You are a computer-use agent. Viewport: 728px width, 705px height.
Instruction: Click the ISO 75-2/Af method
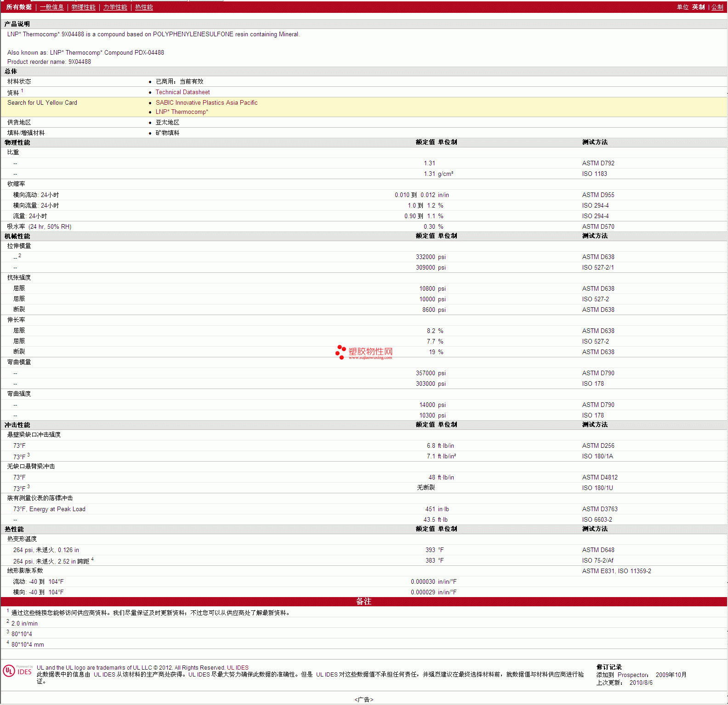point(597,560)
